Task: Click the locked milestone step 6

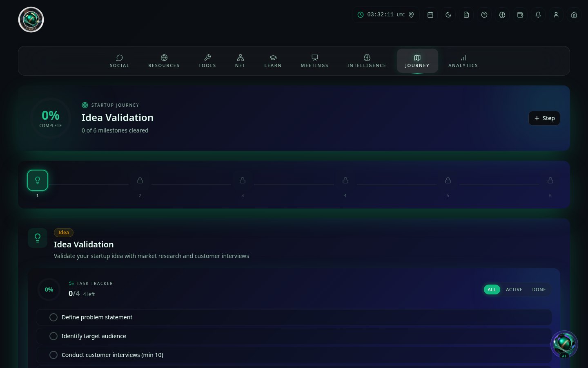Action: click(x=550, y=180)
